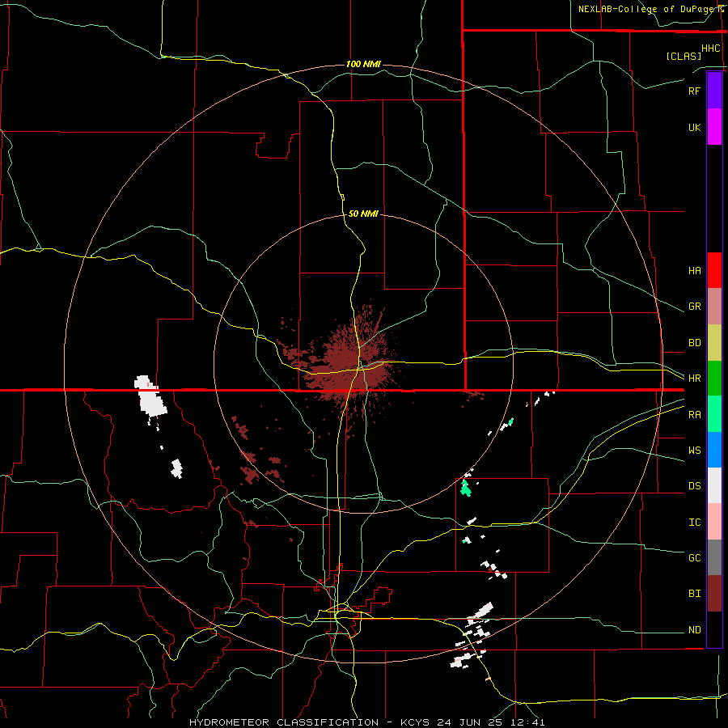
Task: Click the IC legend label
Action: pos(694,523)
